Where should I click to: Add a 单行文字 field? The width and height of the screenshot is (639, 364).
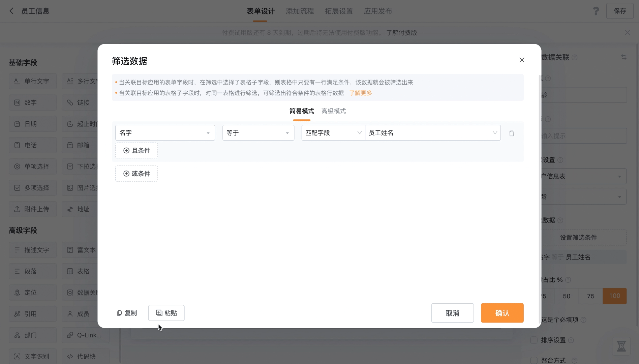click(x=33, y=81)
